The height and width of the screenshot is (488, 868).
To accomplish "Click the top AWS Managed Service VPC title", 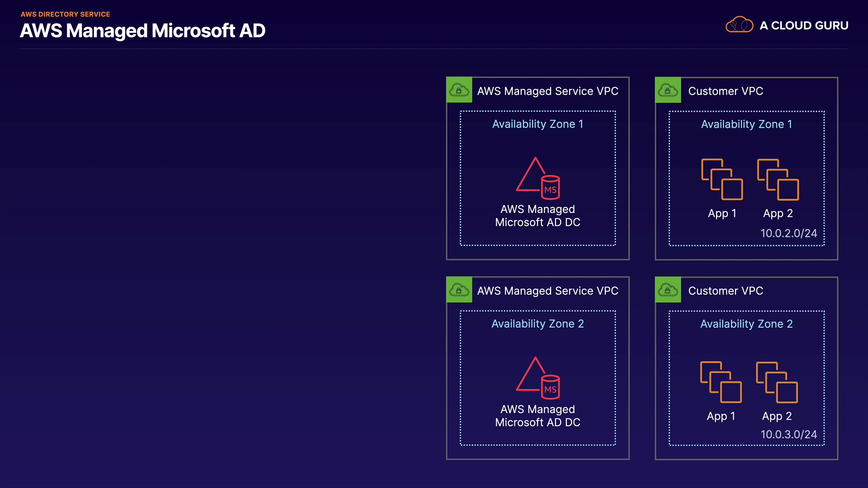I will point(547,91).
